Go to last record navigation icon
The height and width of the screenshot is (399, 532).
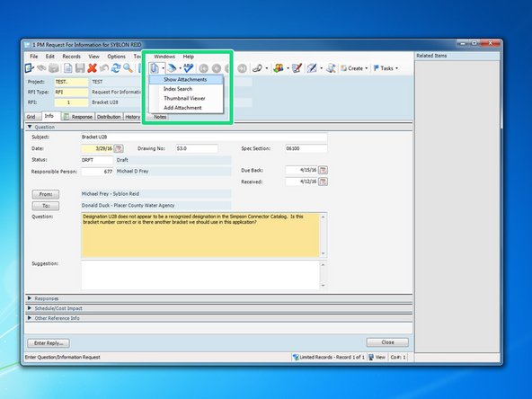point(242,68)
